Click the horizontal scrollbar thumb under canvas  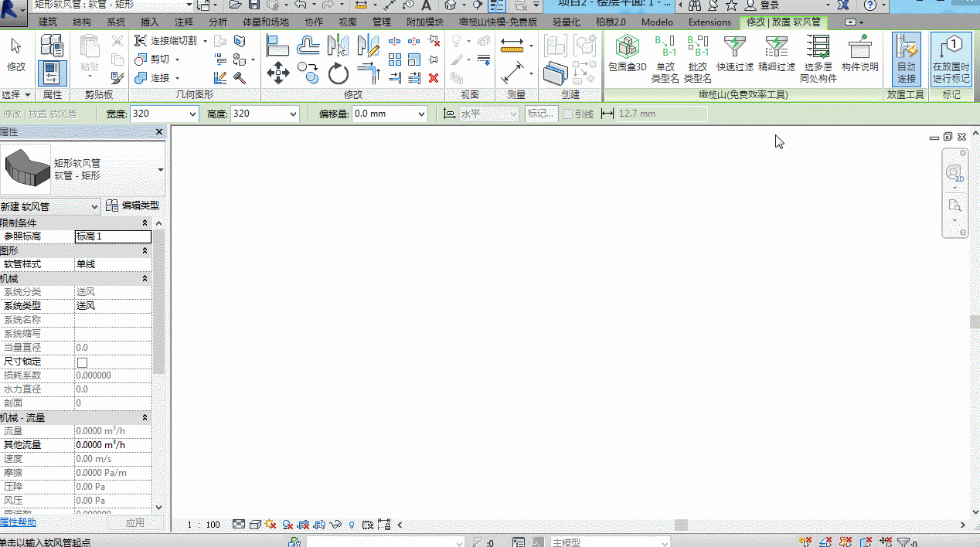click(681, 525)
